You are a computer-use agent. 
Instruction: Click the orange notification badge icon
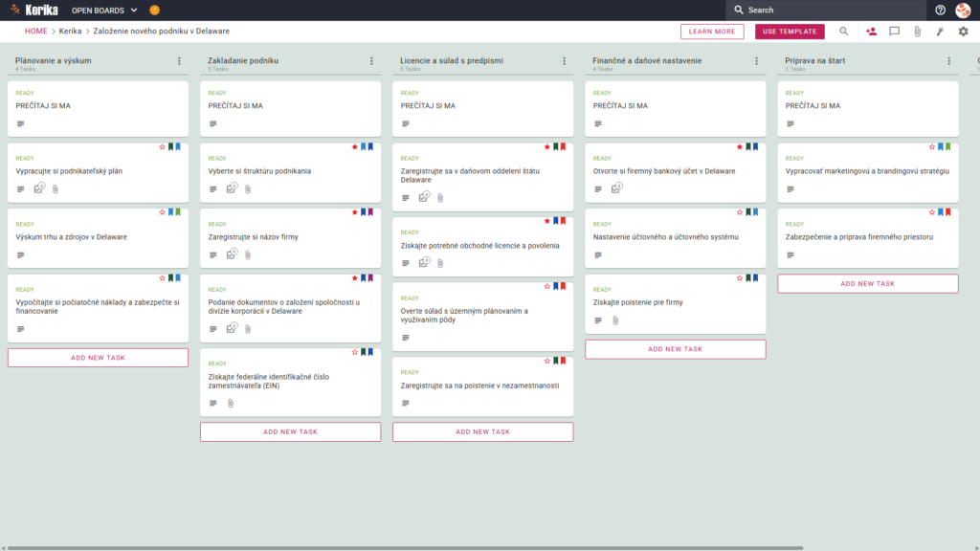(x=154, y=10)
